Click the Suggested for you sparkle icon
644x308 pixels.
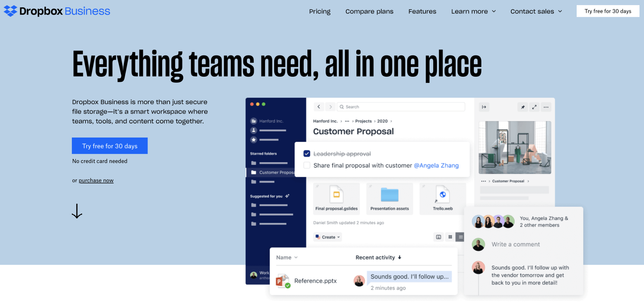click(287, 196)
